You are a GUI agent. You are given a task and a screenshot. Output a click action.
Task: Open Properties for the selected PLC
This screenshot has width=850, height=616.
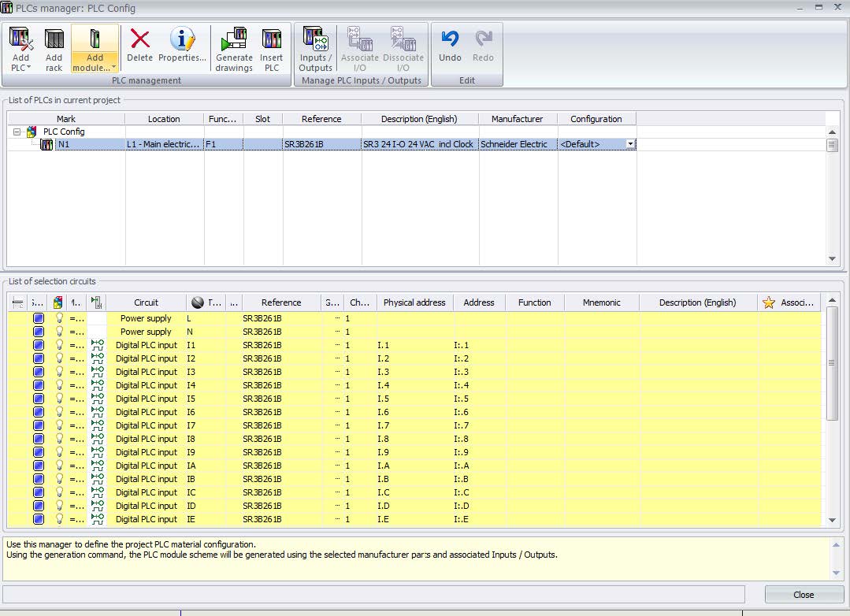coord(183,39)
